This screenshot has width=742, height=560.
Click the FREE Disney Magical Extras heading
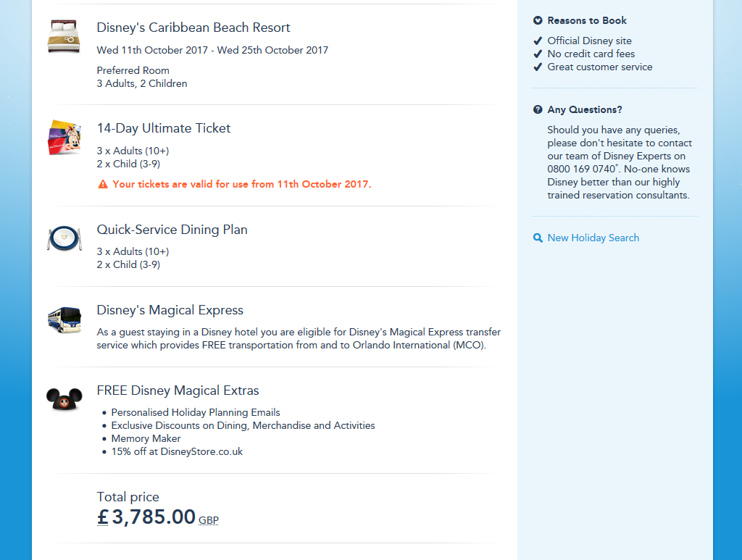click(178, 390)
